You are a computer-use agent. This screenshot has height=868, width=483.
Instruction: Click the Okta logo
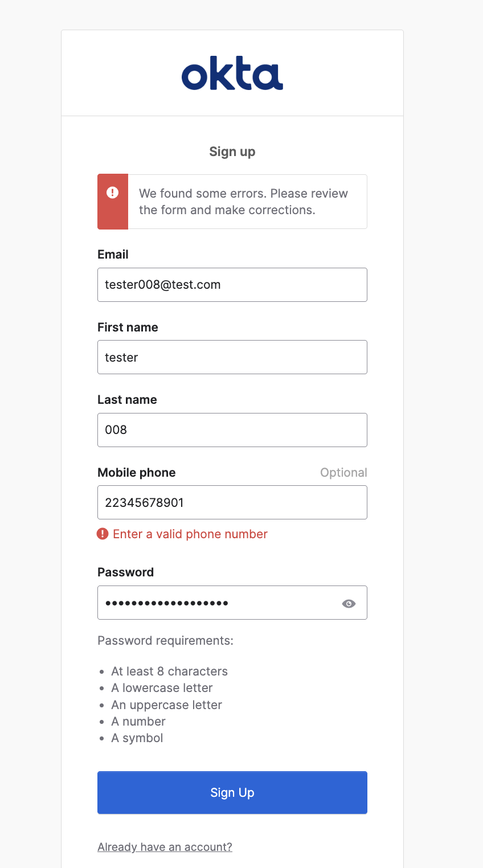[232, 73]
